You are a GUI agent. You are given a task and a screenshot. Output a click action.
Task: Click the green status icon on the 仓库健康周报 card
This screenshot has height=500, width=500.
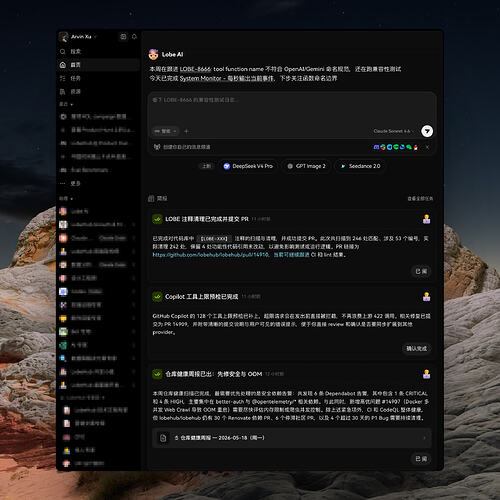pyautogui.click(x=157, y=374)
